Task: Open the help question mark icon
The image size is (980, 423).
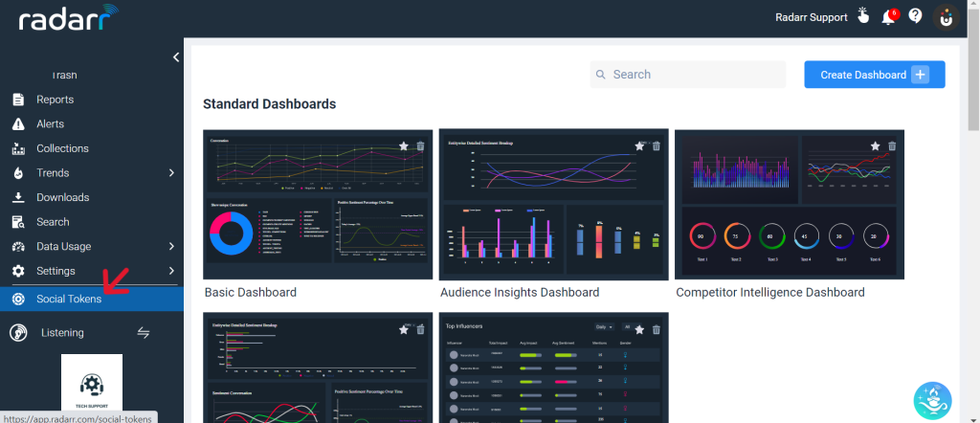Action: point(915,16)
